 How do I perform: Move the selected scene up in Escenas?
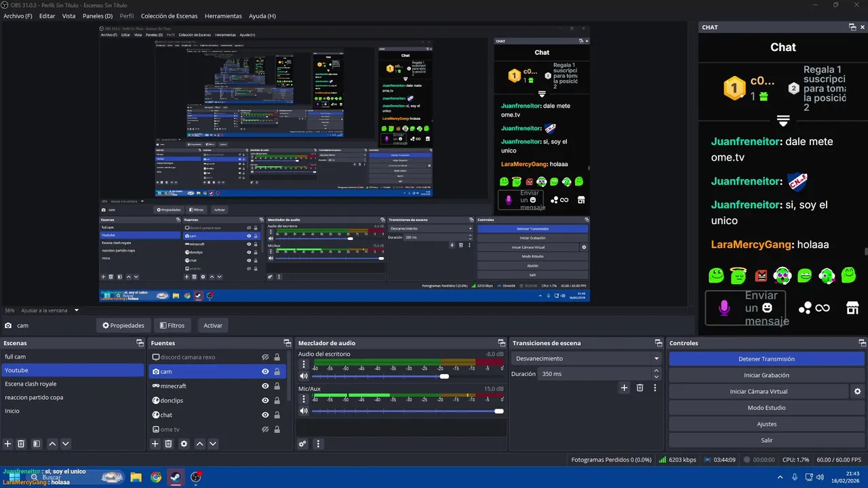[52, 444]
